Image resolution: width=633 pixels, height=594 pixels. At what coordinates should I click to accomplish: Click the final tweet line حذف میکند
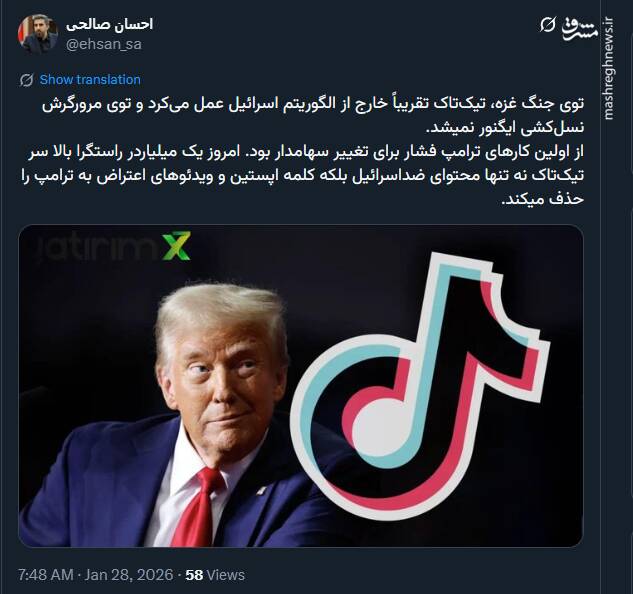point(543,199)
